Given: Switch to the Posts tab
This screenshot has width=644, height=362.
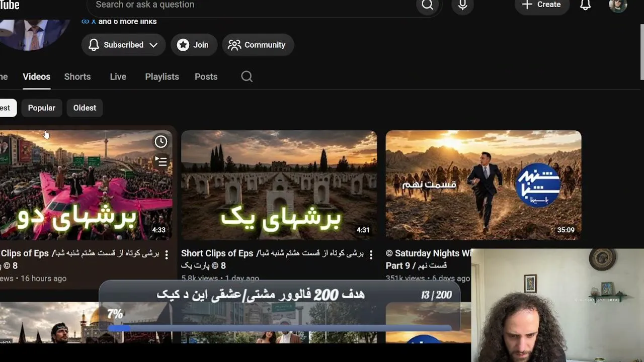Looking at the screenshot, I should tap(206, 76).
